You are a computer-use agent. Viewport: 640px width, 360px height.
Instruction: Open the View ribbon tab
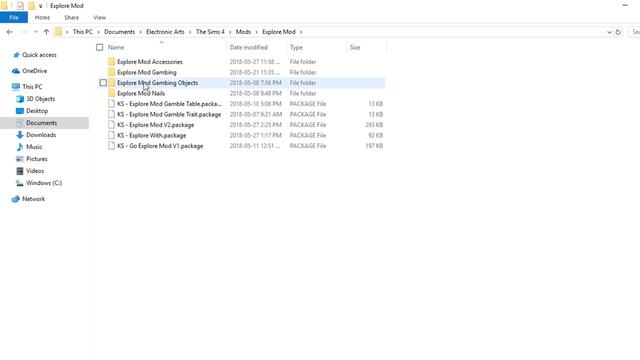point(99,18)
